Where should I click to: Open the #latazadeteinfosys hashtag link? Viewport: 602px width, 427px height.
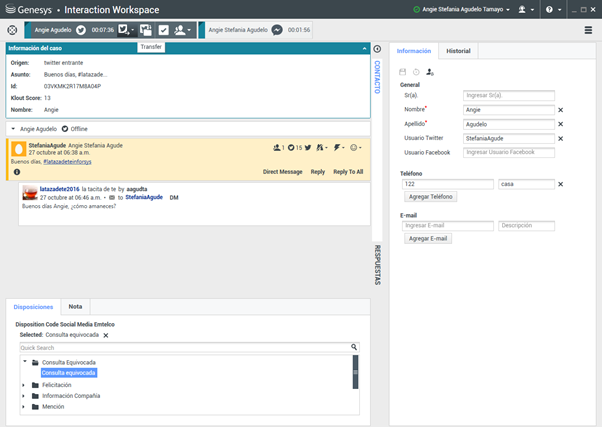pyautogui.click(x=67, y=162)
